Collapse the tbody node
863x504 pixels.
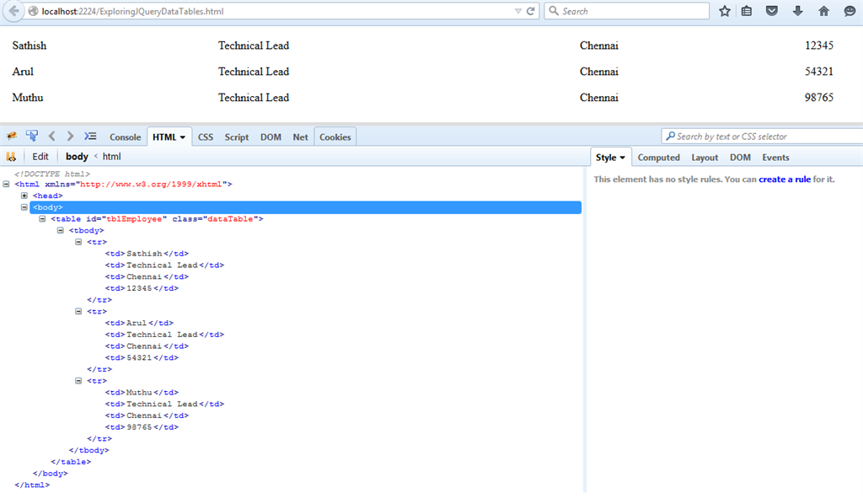(x=61, y=231)
